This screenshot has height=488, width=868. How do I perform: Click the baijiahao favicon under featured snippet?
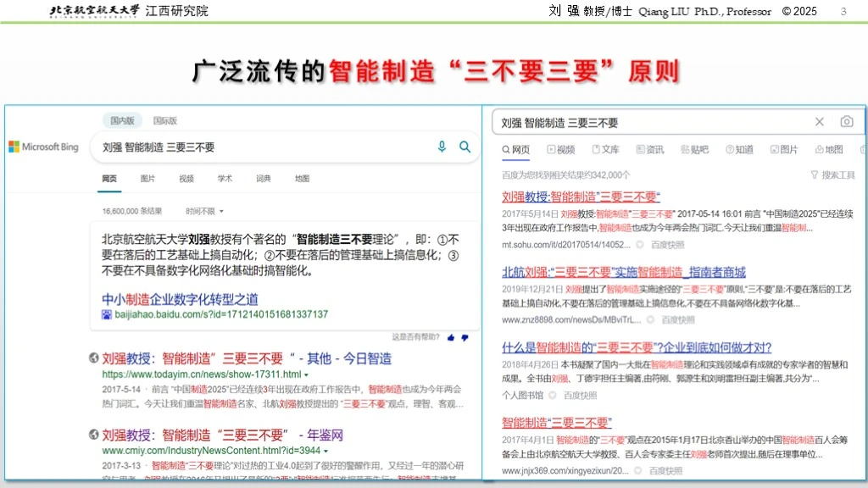106,315
